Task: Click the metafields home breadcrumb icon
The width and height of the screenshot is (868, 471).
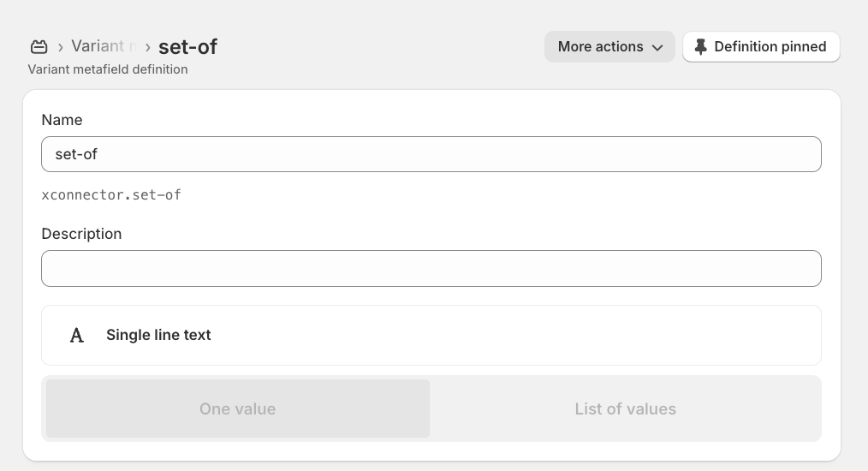Action: [39, 46]
